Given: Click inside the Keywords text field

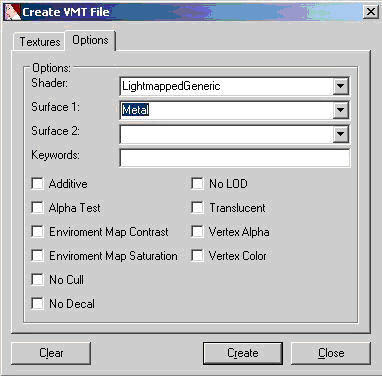Looking at the screenshot, I should coord(235,158).
